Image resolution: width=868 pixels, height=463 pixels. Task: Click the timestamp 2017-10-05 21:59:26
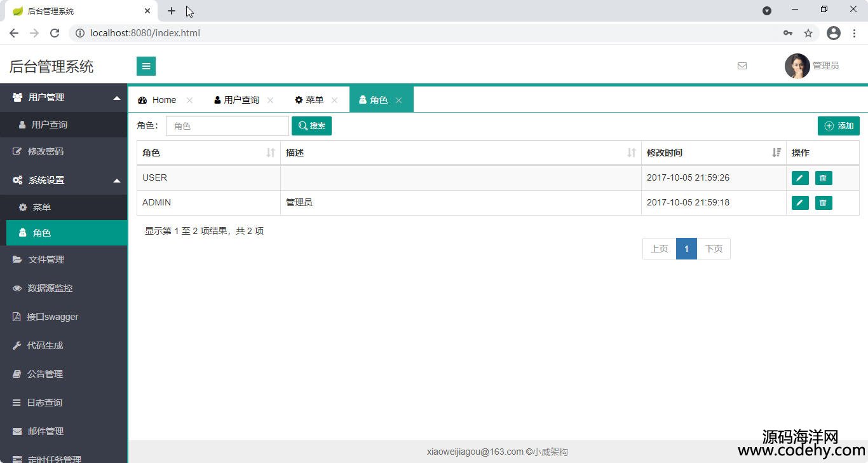point(688,178)
